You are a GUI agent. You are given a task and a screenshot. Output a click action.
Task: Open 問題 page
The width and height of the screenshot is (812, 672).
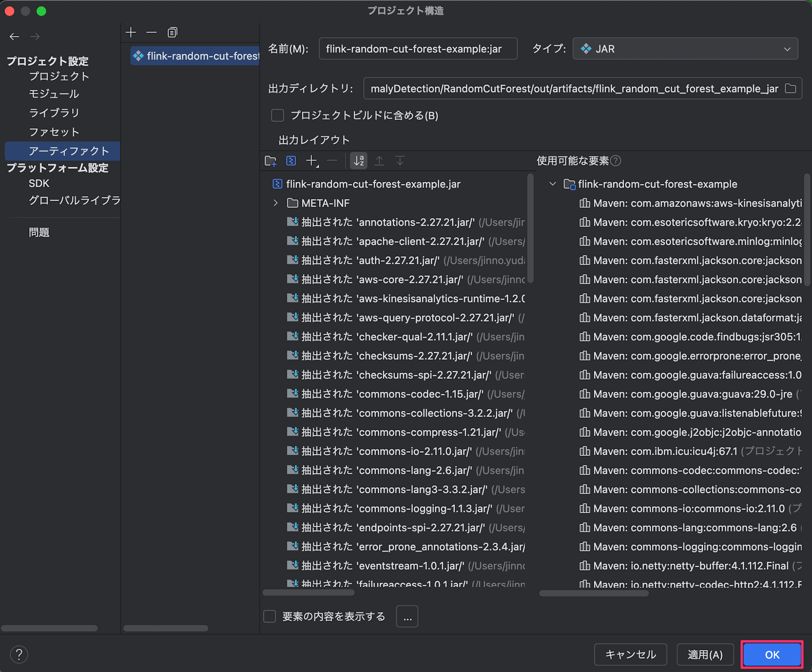coord(39,232)
